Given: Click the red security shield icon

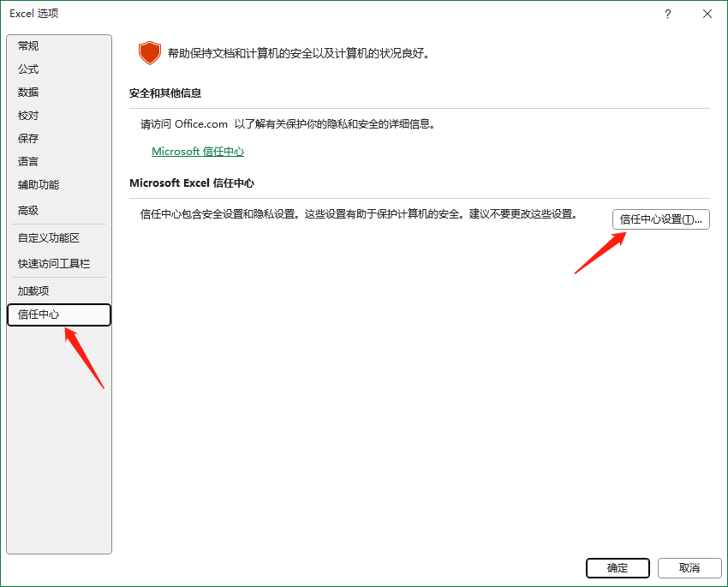Looking at the screenshot, I should tap(150, 52).
